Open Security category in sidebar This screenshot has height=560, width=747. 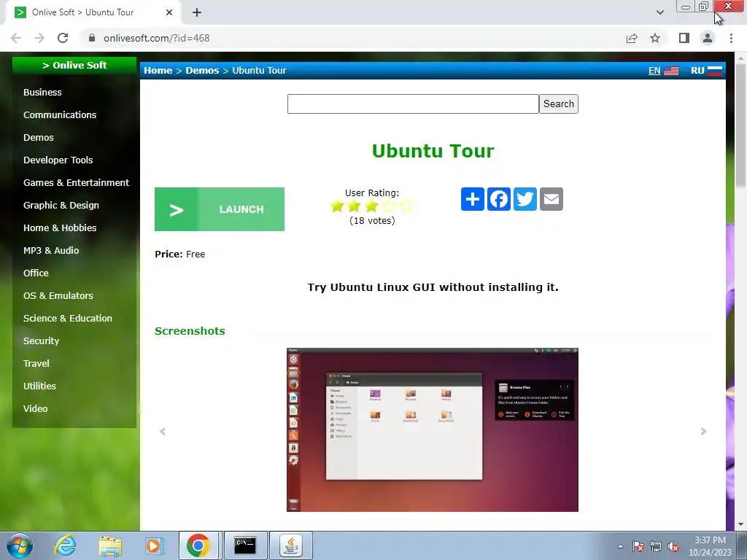[42, 341]
